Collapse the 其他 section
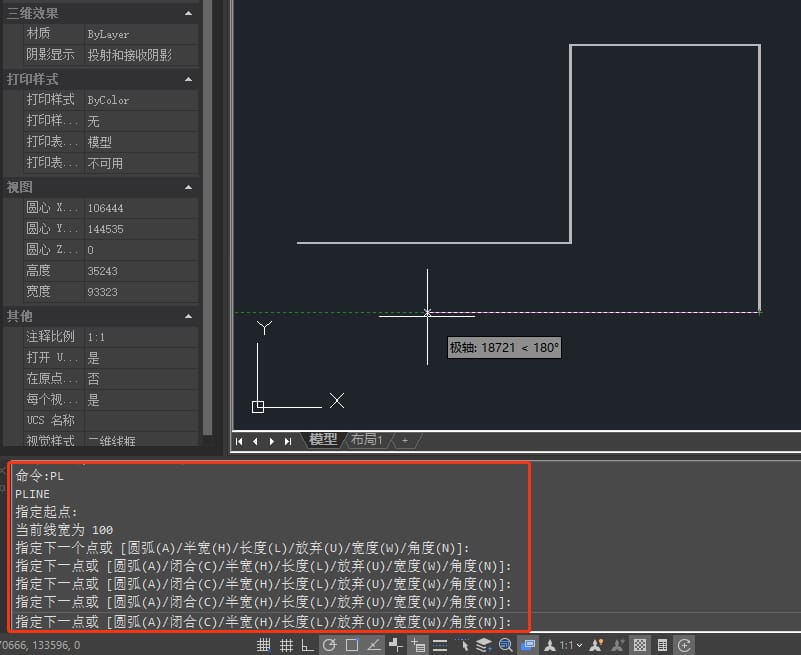This screenshot has width=801, height=655. click(x=189, y=316)
